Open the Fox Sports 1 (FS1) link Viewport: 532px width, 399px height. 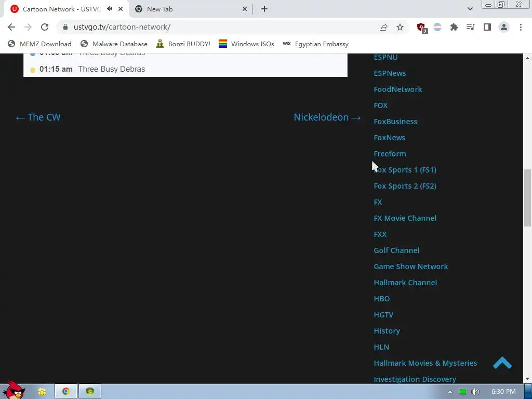[405, 170]
